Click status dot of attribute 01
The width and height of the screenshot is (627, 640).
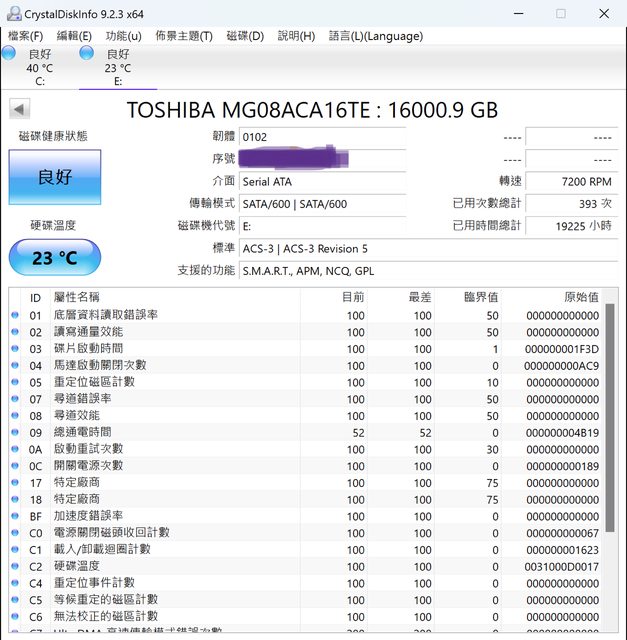tap(15, 315)
